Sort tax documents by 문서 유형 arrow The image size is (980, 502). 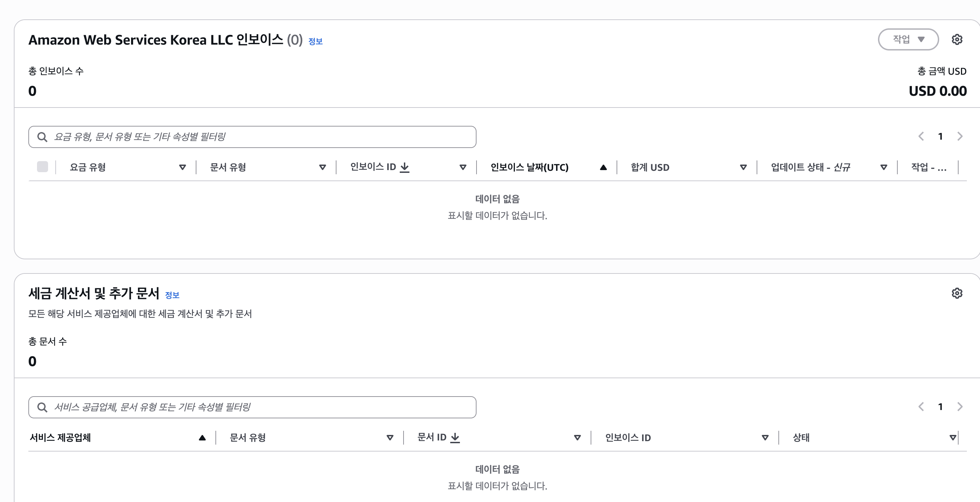click(390, 438)
